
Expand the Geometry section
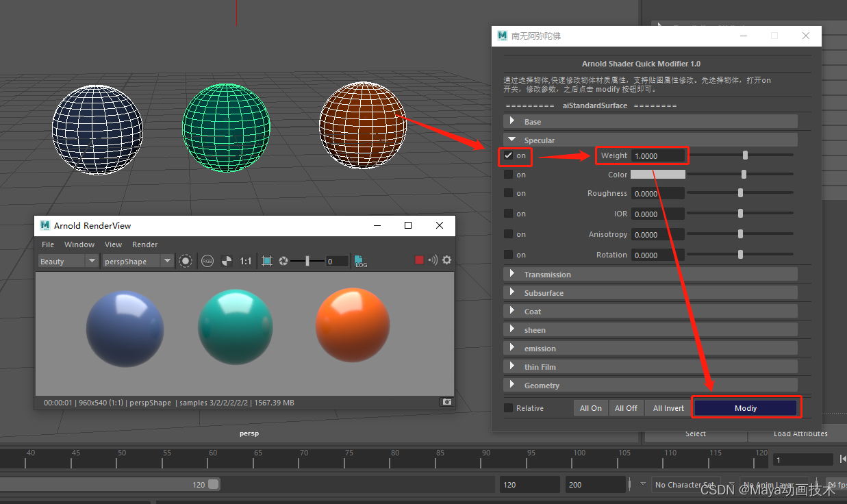650,385
